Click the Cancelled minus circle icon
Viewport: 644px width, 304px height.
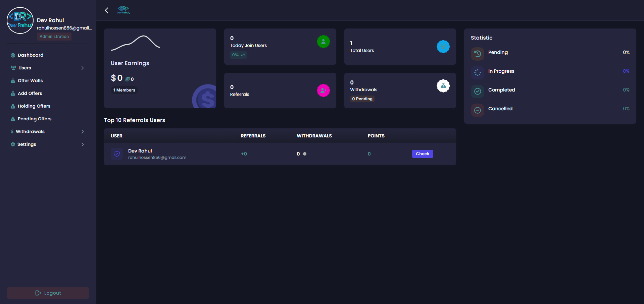click(477, 110)
